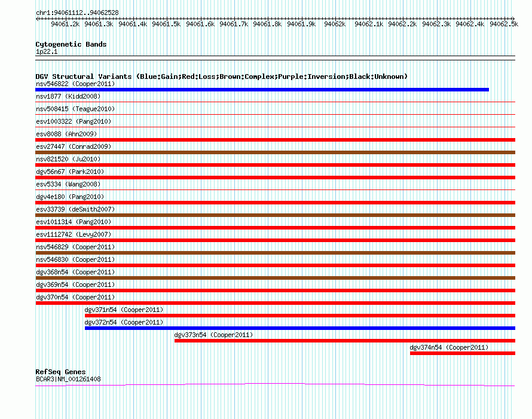The image size is (532, 419).
Task: Click the red loss bar under dgv371n54
Action: point(300,316)
